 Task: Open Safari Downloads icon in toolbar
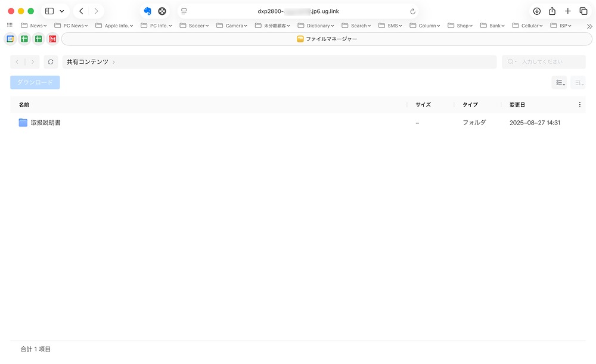[536, 11]
